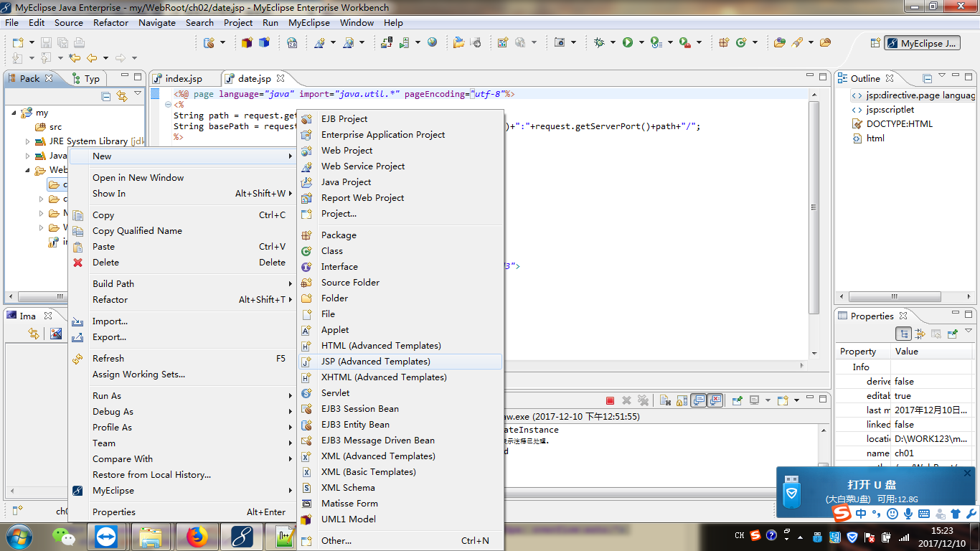
Task: Close the date.jsp editor tab
Action: (281, 78)
